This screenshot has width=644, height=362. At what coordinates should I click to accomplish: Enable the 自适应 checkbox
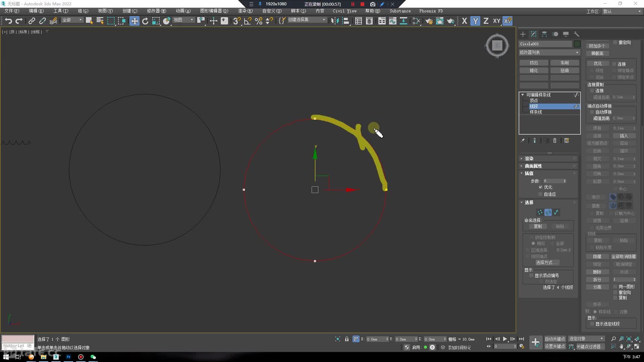tap(540, 194)
